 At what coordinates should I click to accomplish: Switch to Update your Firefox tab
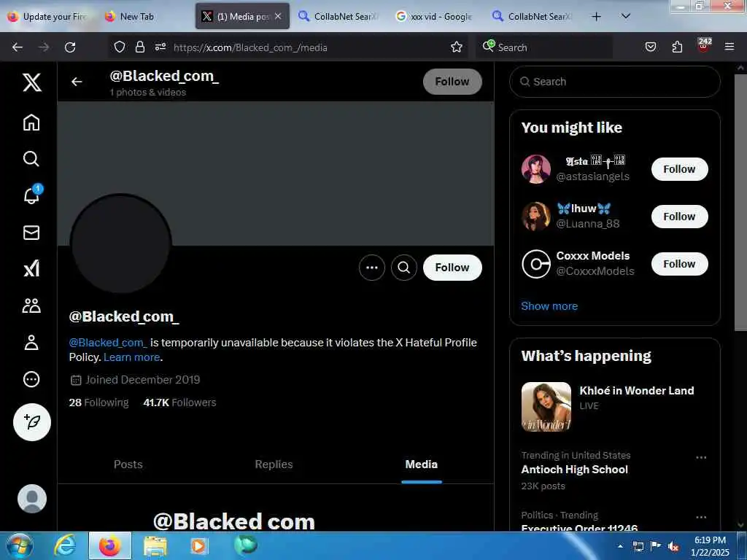point(47,17)
